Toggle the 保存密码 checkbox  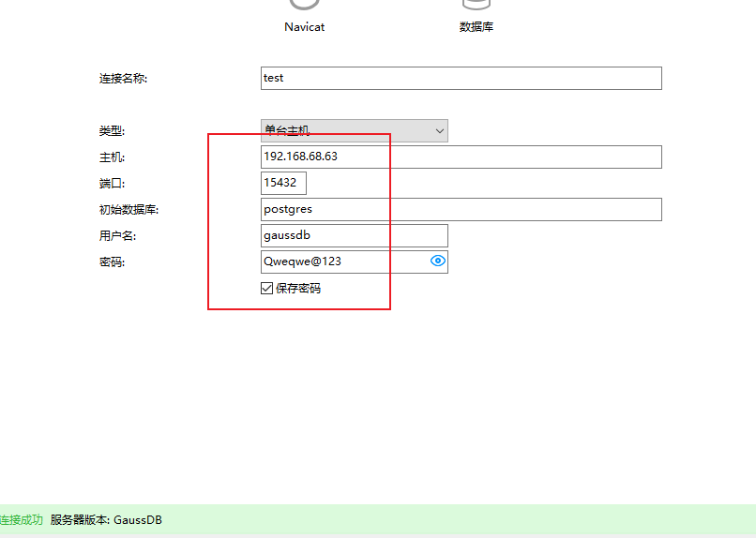tap(267, 289)
